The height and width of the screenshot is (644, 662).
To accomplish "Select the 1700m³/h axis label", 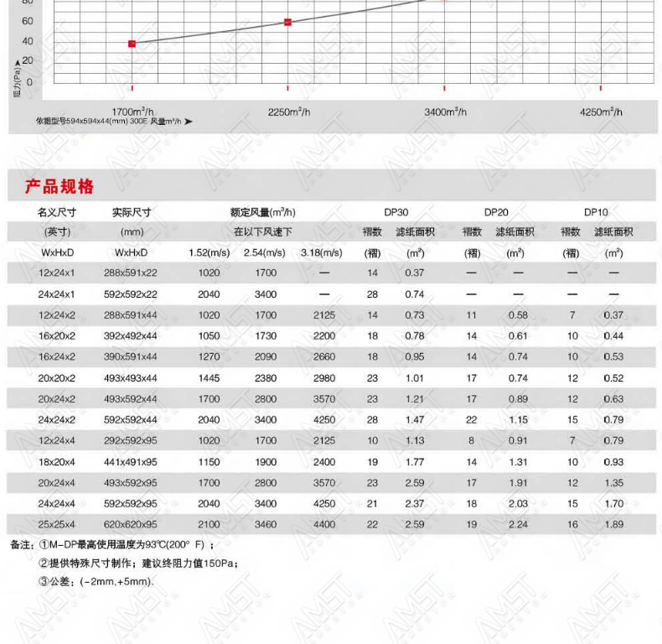I will [x=132, y=112].
